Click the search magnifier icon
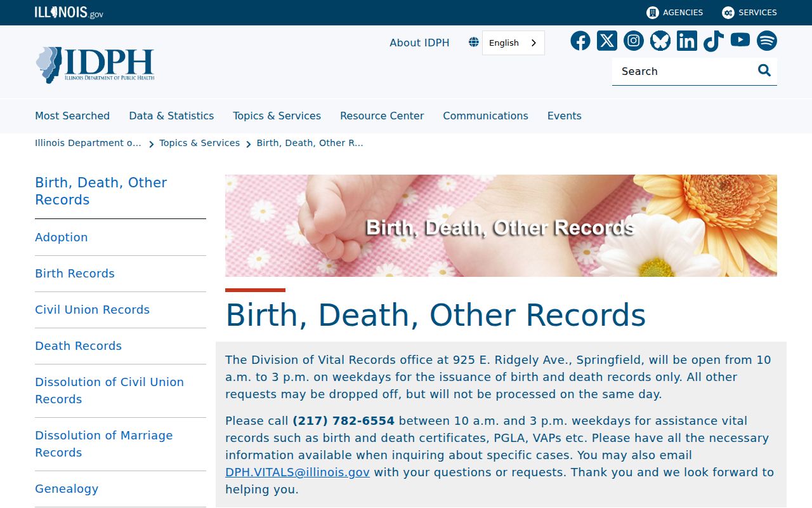Screen dimensions: 812x508 point(764,70)
